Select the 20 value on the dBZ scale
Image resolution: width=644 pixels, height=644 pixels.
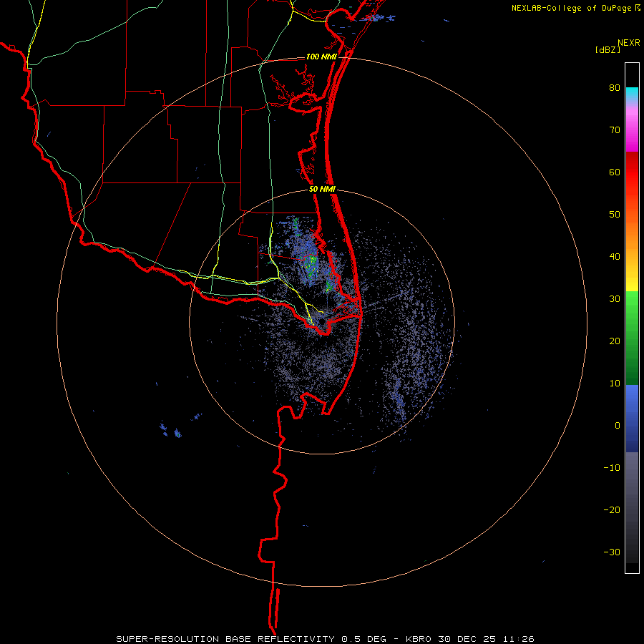(x=615, y=341)
